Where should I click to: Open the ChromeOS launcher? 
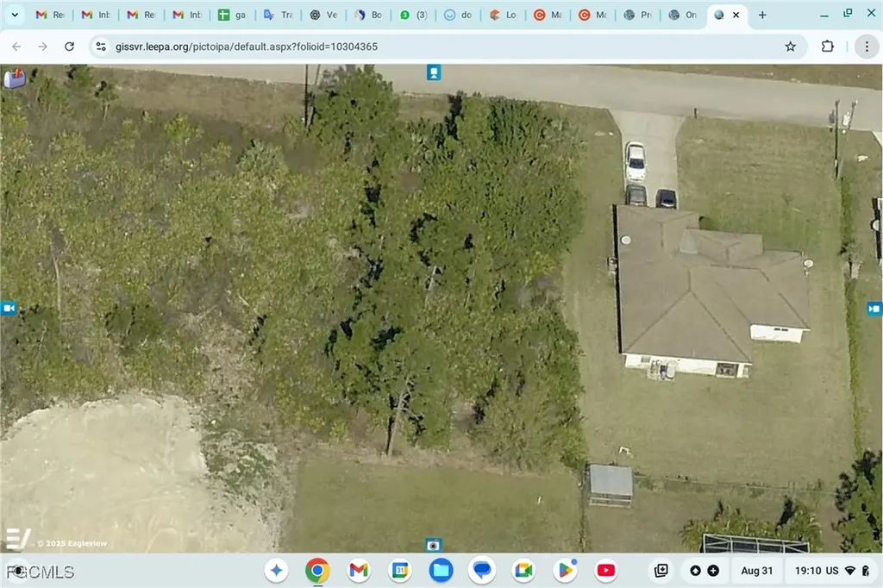[x=276, y=570]
